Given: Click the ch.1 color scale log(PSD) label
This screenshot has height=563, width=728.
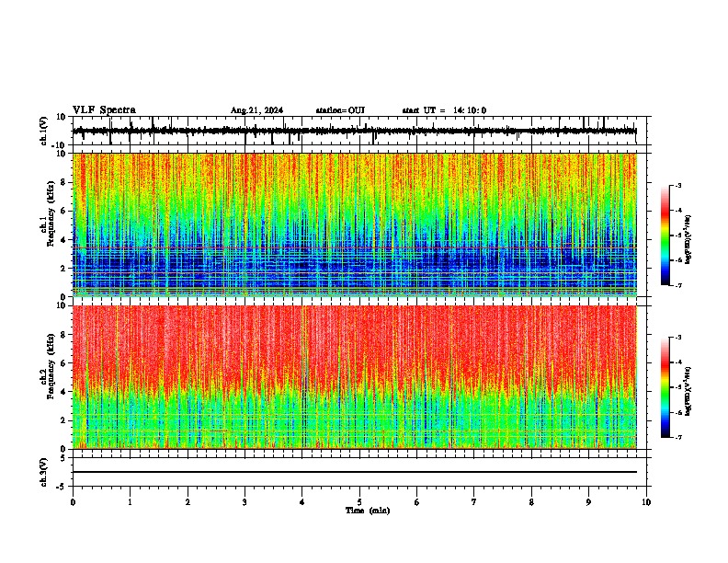Looking at the screenshot, I should point(688,239).
